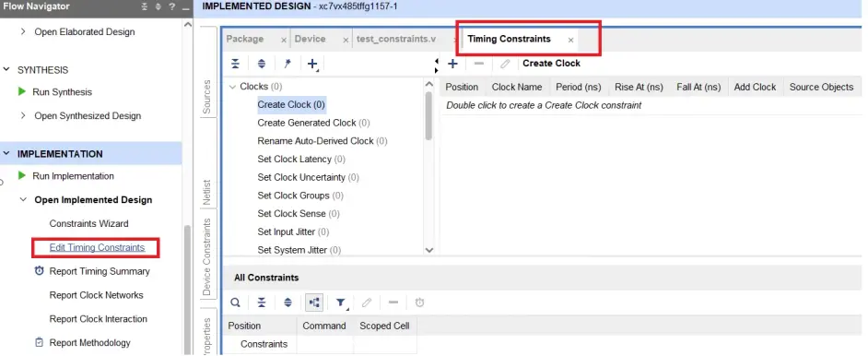Open Constraints Wizard
The image size is (868, 356).
coord(88,224)
